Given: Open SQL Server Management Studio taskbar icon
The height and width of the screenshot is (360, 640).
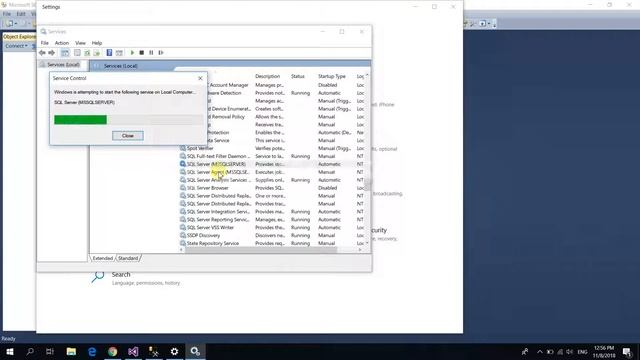Looking at the screenshot, I should click(x=154, y=351).
